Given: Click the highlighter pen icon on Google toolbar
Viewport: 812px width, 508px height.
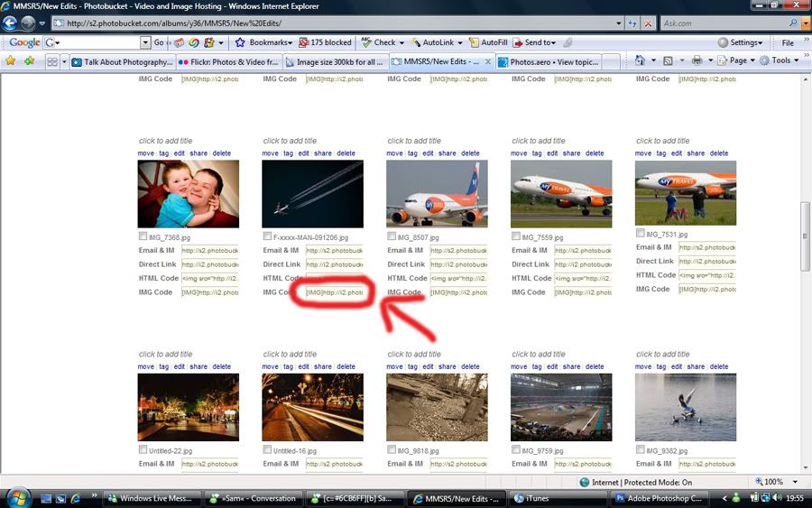Looking at the screenshot, I should point(568,42).
